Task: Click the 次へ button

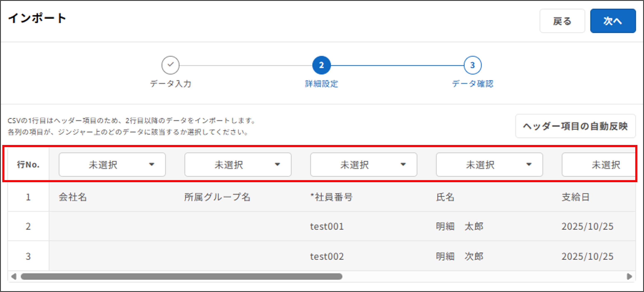Action: point(613,21)
